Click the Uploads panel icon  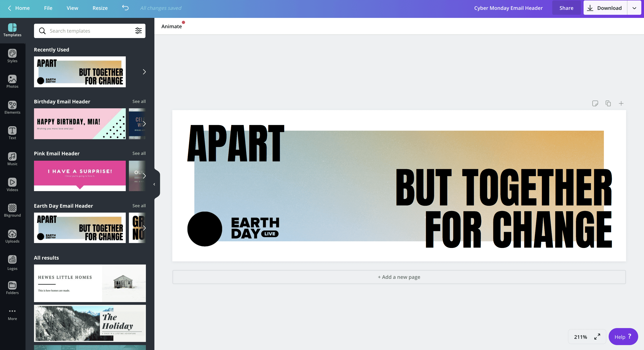(12, 236)
